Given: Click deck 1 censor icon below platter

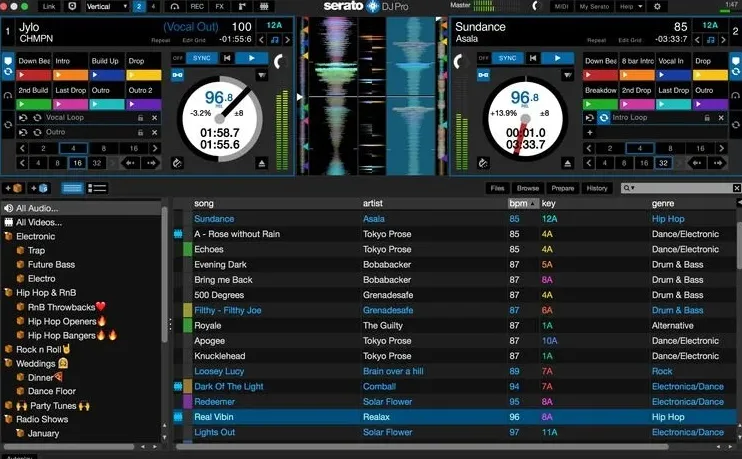Looking at the screenshot, I should (x=177, y=164).
